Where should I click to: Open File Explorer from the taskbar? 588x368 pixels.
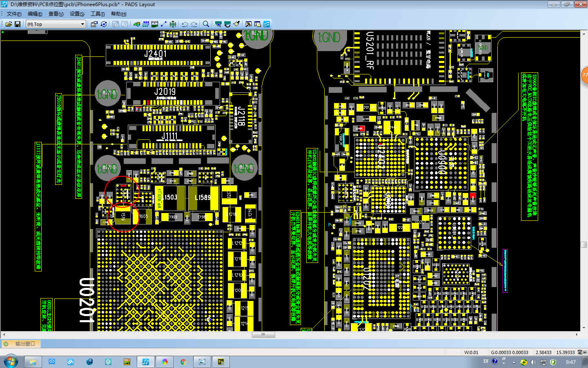point(33,362)
